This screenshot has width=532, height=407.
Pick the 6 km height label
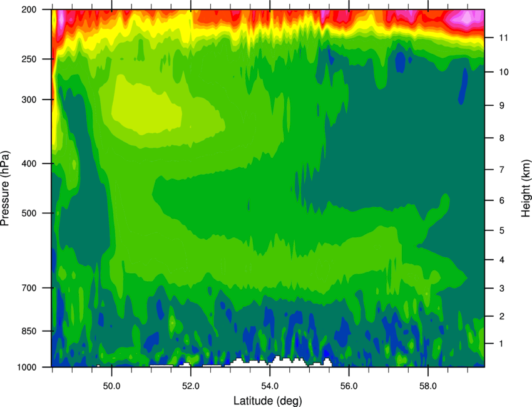pos(502,200)
